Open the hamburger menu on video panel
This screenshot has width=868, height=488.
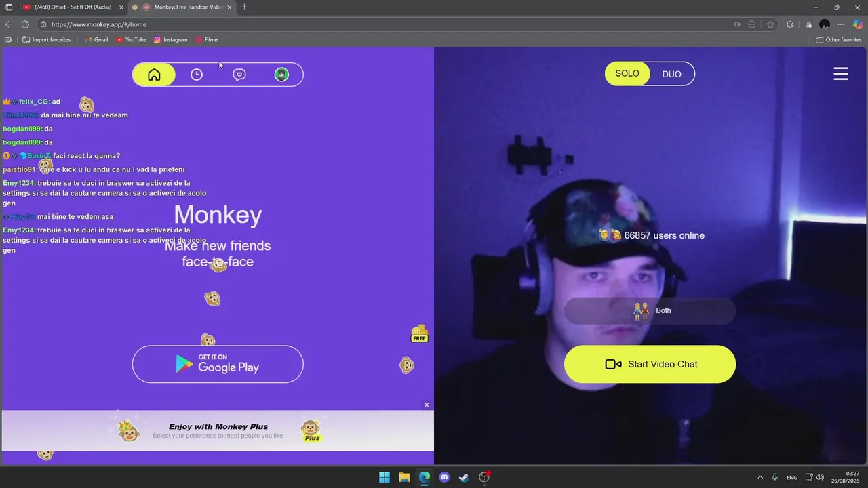(841, 74)
